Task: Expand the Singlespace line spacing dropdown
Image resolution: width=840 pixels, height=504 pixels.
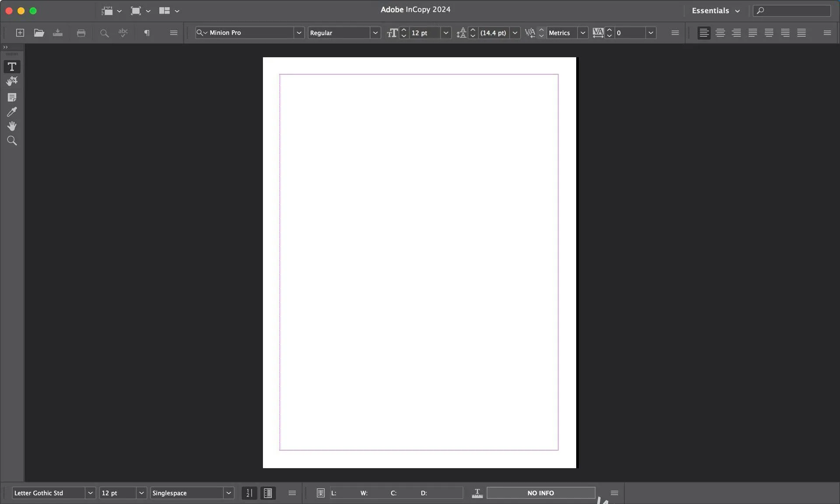Action: [228, 493]
